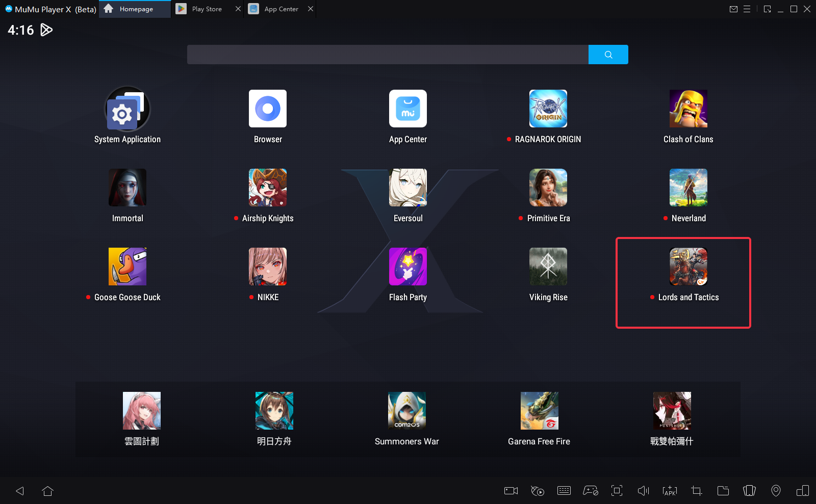Open Summoners War recommended game
The width and height of the screenshot is (816, 504).
(407, 411)
